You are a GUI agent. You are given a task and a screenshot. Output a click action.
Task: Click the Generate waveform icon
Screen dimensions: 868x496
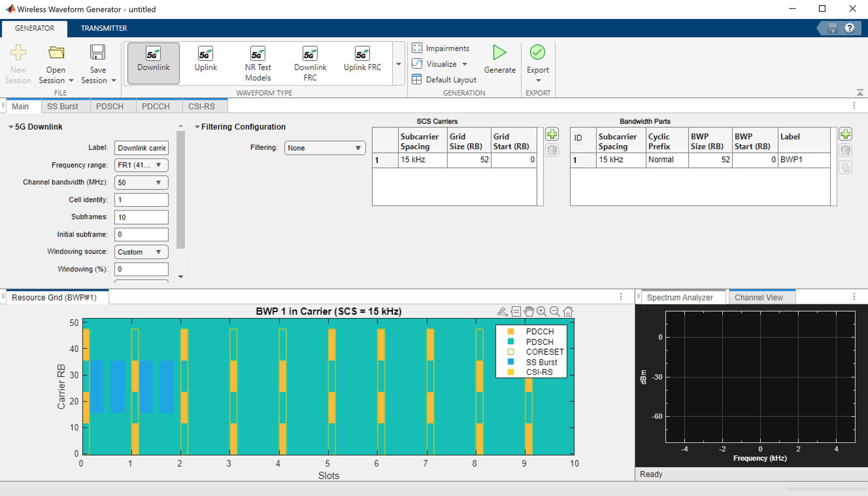point(500,53)
